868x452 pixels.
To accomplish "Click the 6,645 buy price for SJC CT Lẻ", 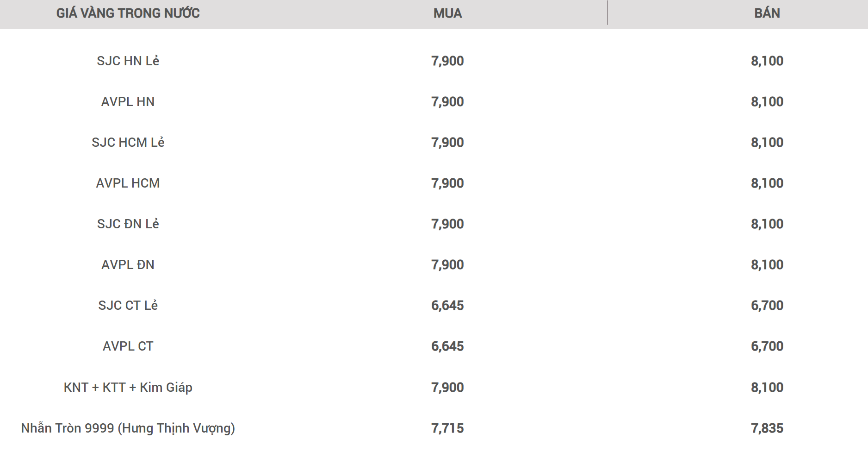I will click(447, 305).
